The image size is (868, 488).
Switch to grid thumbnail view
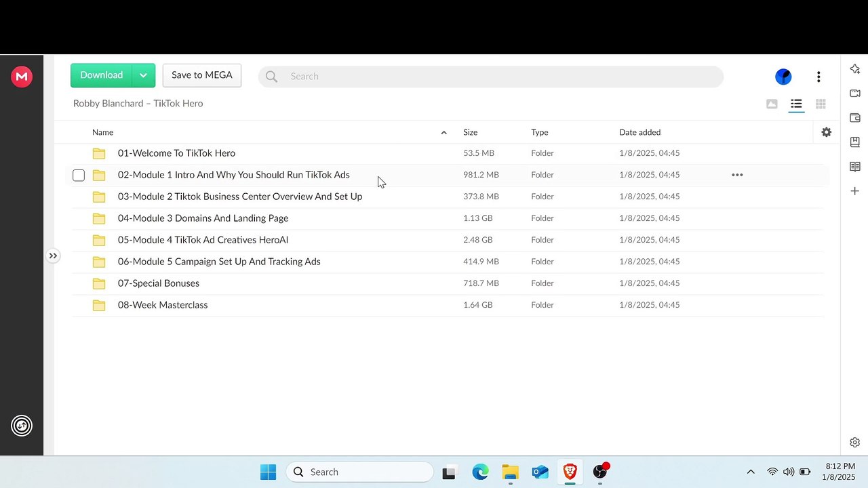coord(821,104)
